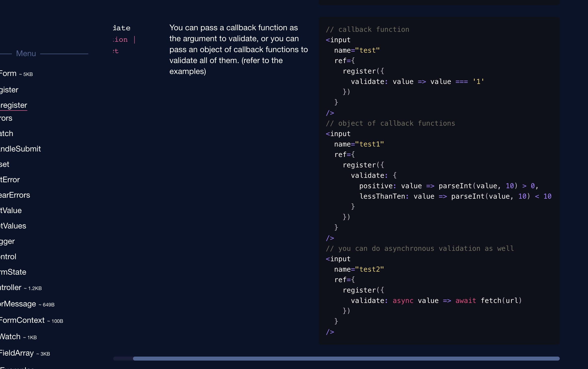Image resolution: width=588 pixels, height=369 pixels.
Task: Go to the useFieldArray section
Action: (x=17, y=353)
